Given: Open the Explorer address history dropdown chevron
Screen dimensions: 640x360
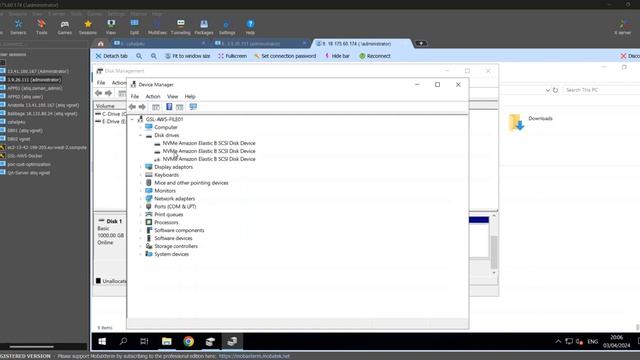Looking at the screenshot, I should point(547,90).
